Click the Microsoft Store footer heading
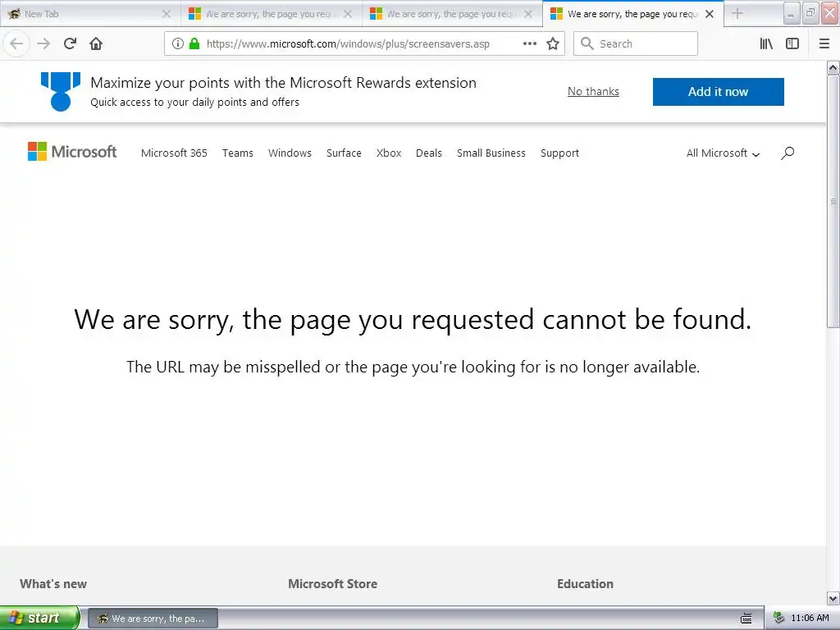840x630 pixels. click(333, 584)
